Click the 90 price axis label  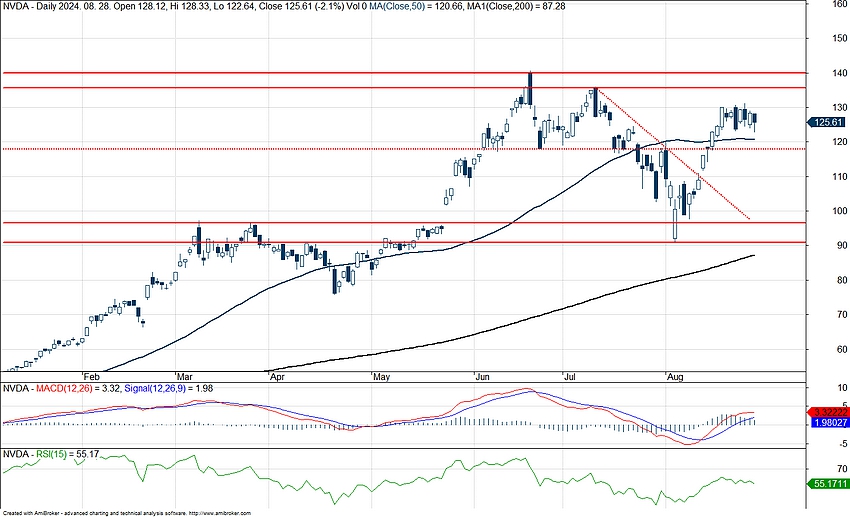coord(842,245)
